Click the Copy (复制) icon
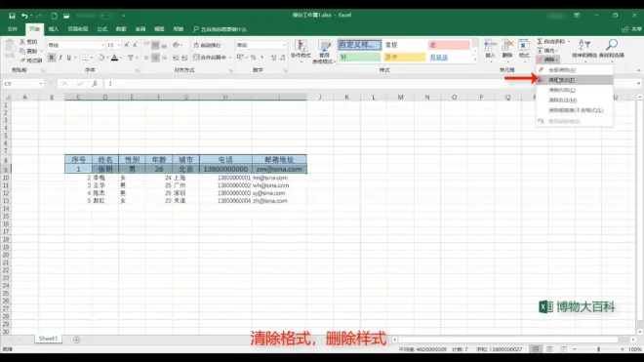 [x=22, y=51]
